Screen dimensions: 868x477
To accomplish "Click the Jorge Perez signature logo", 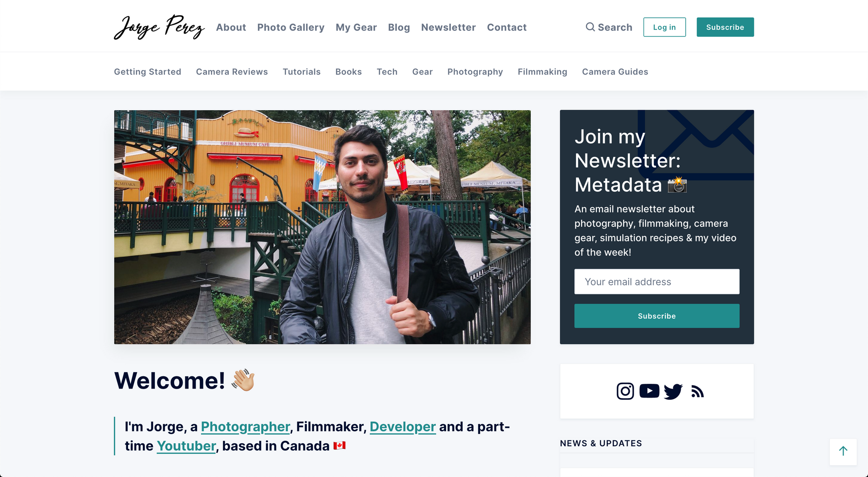I will (159, 27).
